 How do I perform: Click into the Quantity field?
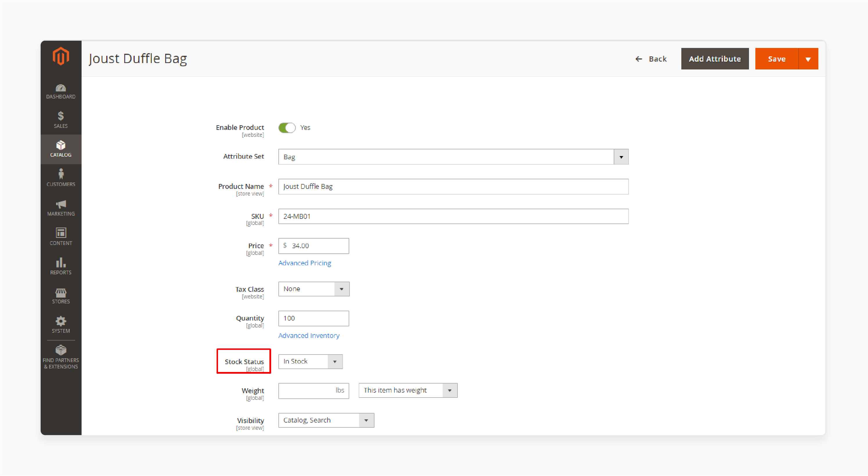click(x=314, y=318)
